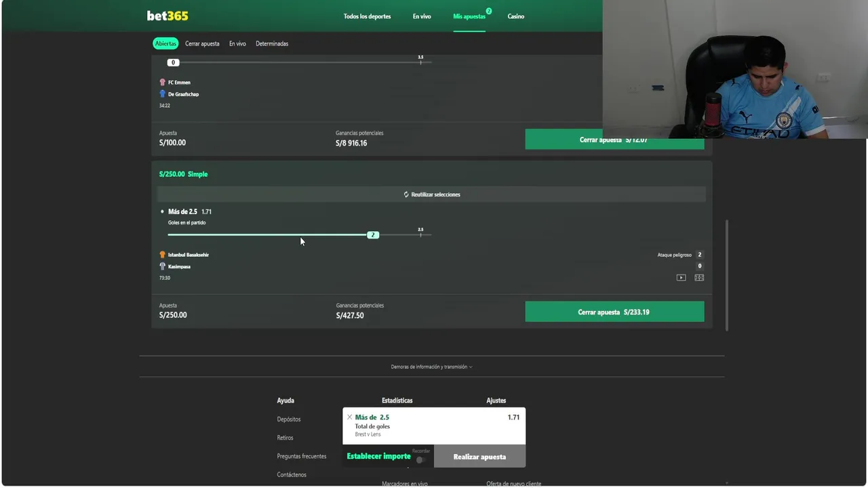Click S/8 916.16 potential winnings value
Viewport: 868px width, 488px height.
coord(351,143)
